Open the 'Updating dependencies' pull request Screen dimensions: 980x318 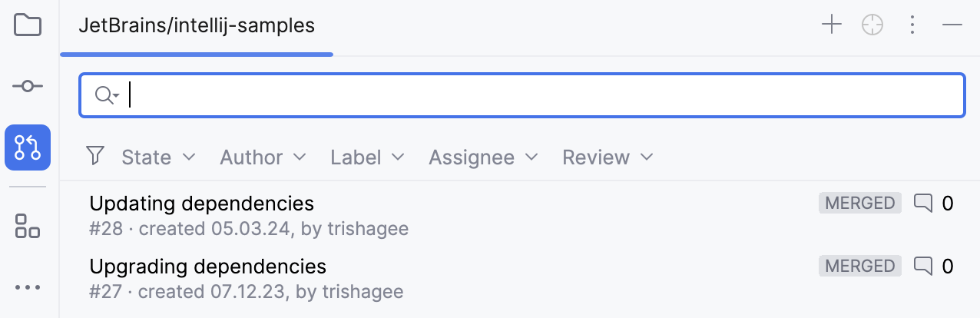(x=202, y=204)
